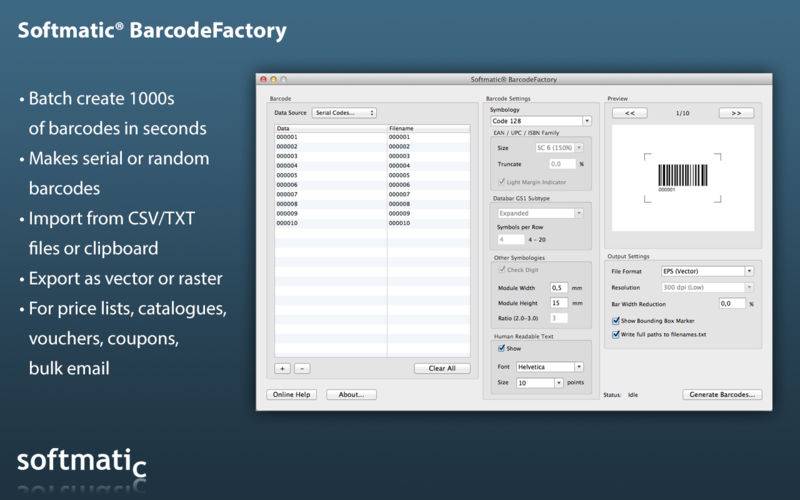This screenshot has height=500, width=800.
Task: Click the yellow minimize window button
Action: pyautogui.click(x=273, y=80)
